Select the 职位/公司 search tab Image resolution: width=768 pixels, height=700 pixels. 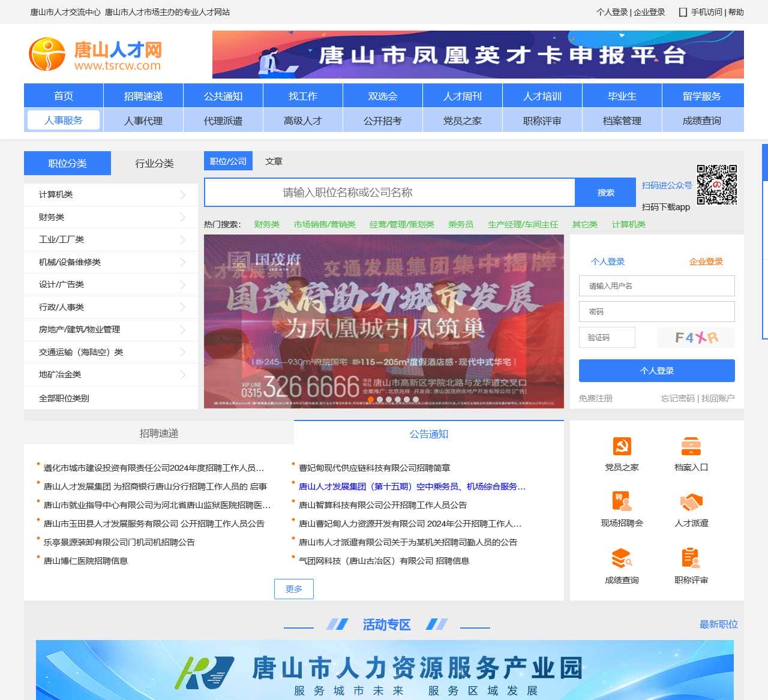(x=228, y=161)
